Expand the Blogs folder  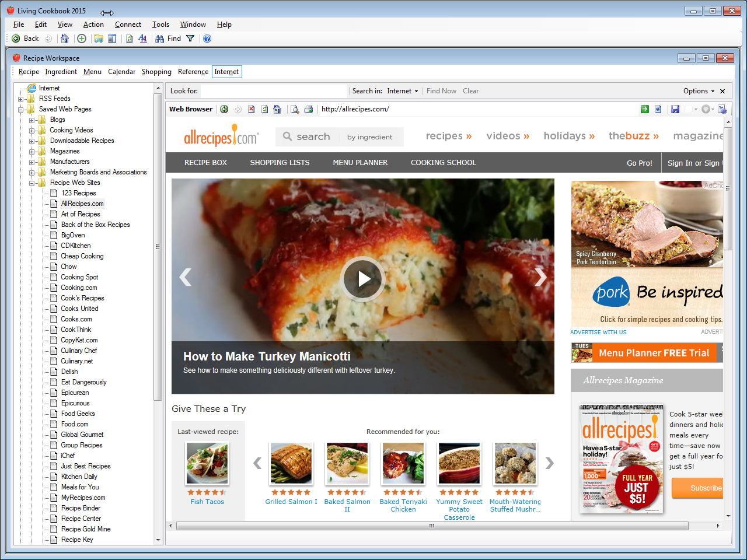(x=32, y=120)
